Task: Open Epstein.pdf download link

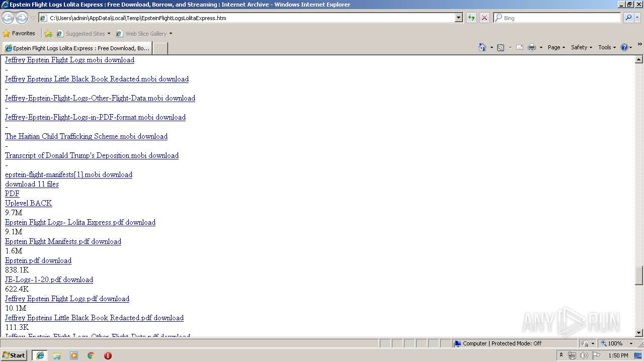Action: click(x=38, y=260)
